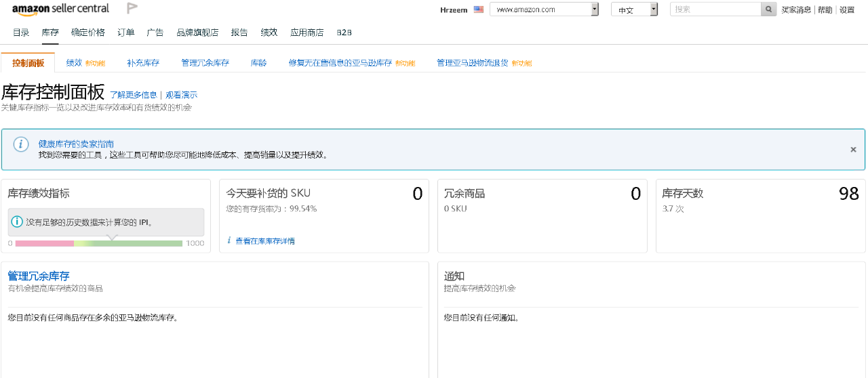The image size is (868, 378).
Task: Switch to the 管理冗余库存 tab
Action: click(x=205, y=63)
